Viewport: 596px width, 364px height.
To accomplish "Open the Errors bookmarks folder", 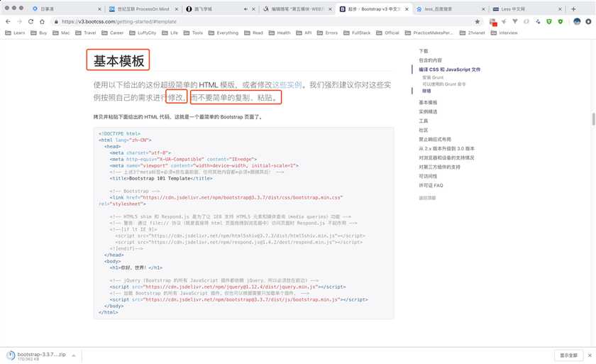I will click(328, 33).
